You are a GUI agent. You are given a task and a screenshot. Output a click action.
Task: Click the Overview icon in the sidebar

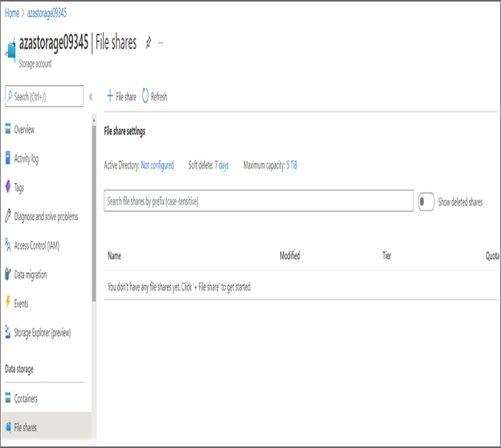8,129
